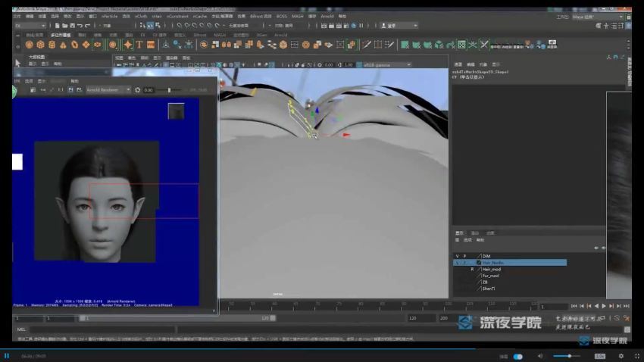Screen dimensions: 644x362
Task: Toggle visibility V of Hair_Nurbs layer
Action: pyautogui.click(x=457, y=263)
